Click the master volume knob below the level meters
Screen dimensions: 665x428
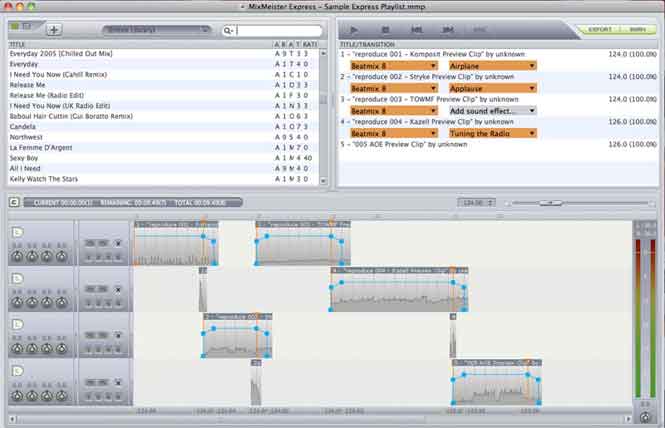pos(645,417)
